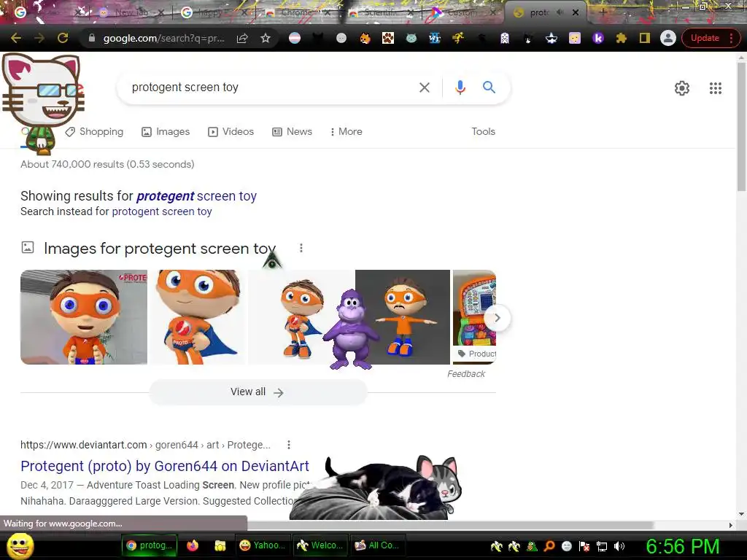Bookmark this page with the star icon
The height and width of the screenshot is (560, 747).
click(266, 38)
